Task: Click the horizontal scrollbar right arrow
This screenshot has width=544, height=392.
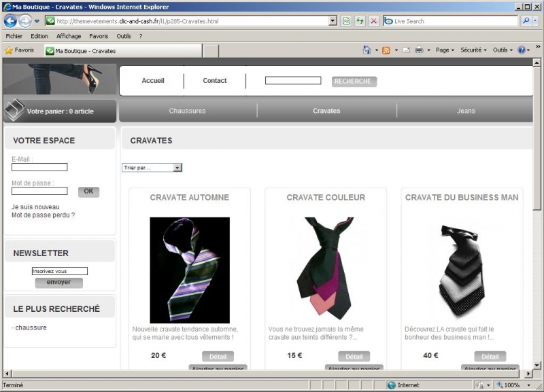Action: 528,374
